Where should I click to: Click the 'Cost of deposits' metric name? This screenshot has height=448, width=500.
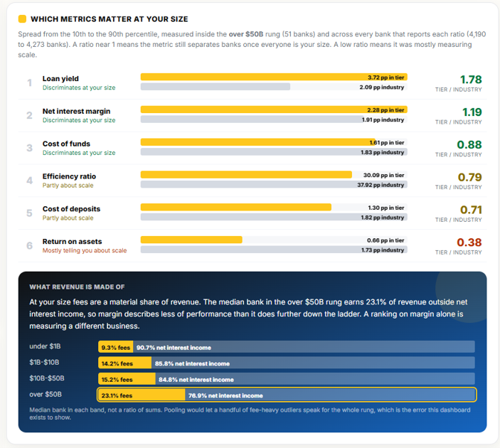click(71, 208)
